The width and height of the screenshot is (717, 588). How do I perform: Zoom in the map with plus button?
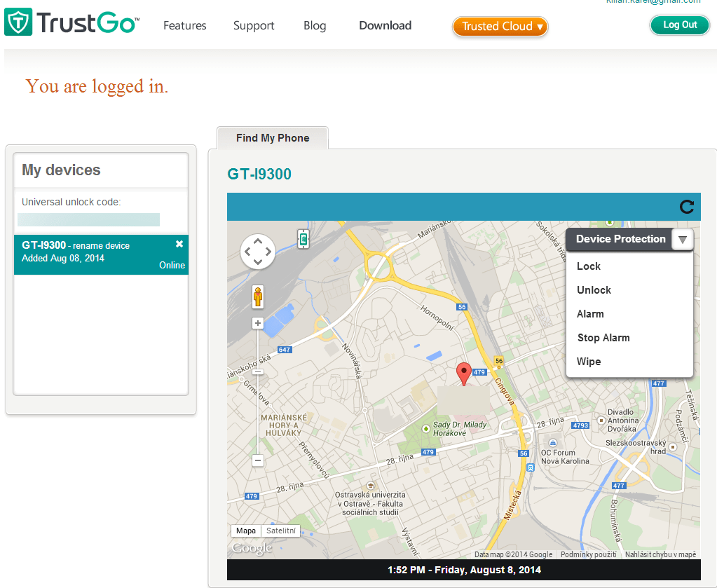[x=258, y=323]
